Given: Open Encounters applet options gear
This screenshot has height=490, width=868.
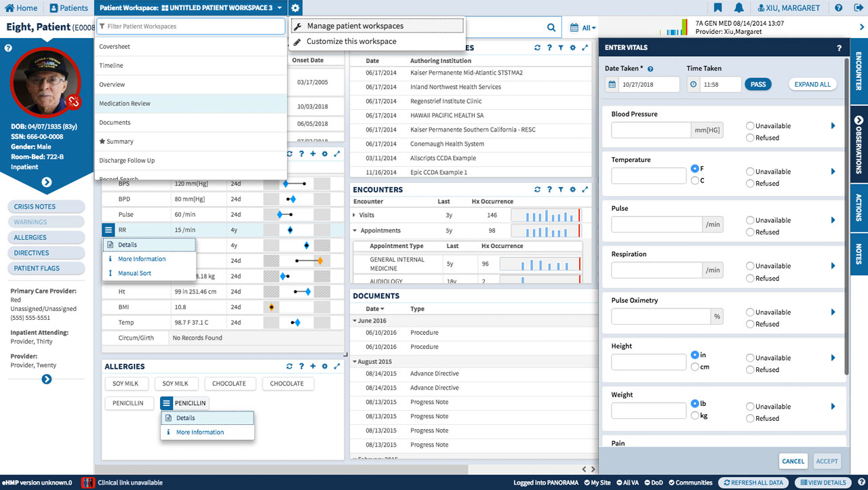Looking at the screenshot, I should pyautogui.click(x=573, y=190).
